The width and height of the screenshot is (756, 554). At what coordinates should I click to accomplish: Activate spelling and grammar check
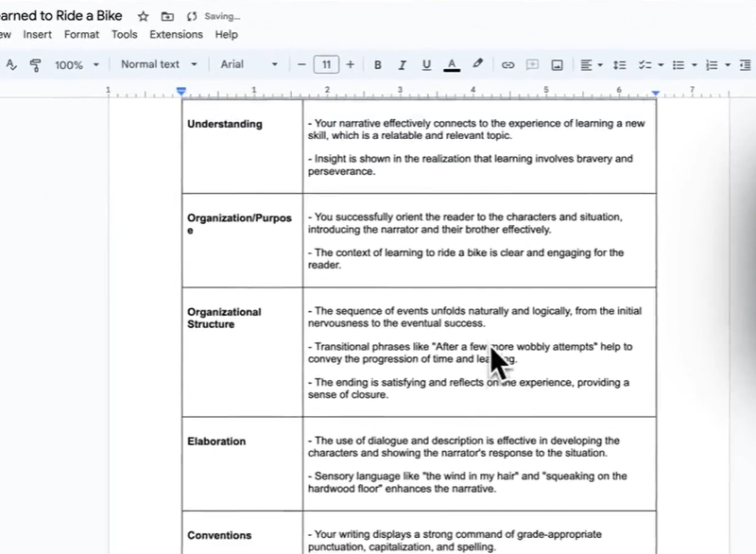(x=11, y=64)
